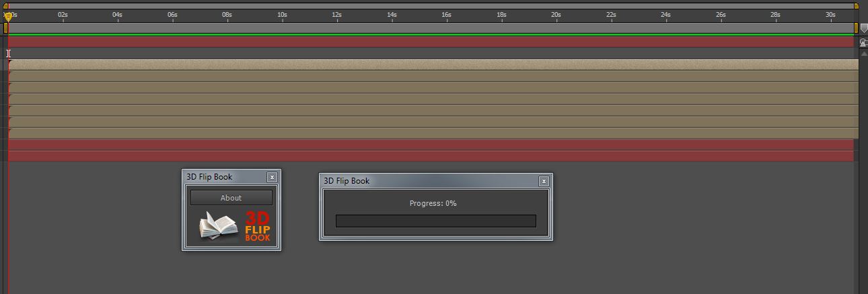This screenshot has width=868, height=294.
Task: Click the work area end handle
Action: 856,28
